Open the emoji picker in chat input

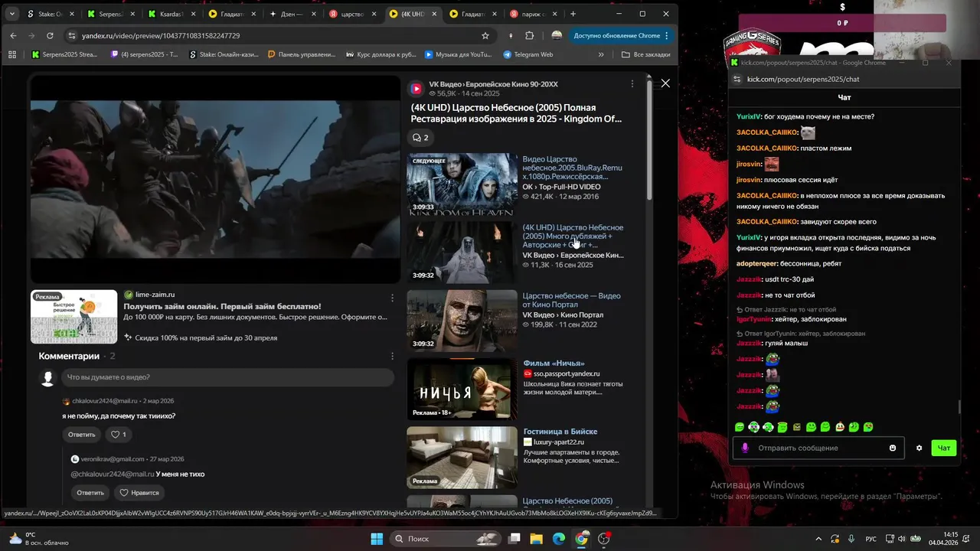point(893,448)
